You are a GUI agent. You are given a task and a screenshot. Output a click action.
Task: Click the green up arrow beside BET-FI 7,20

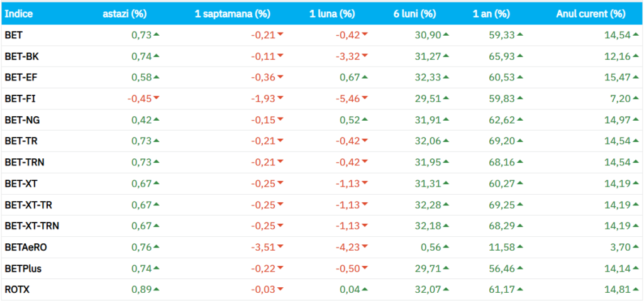[635, 98]
